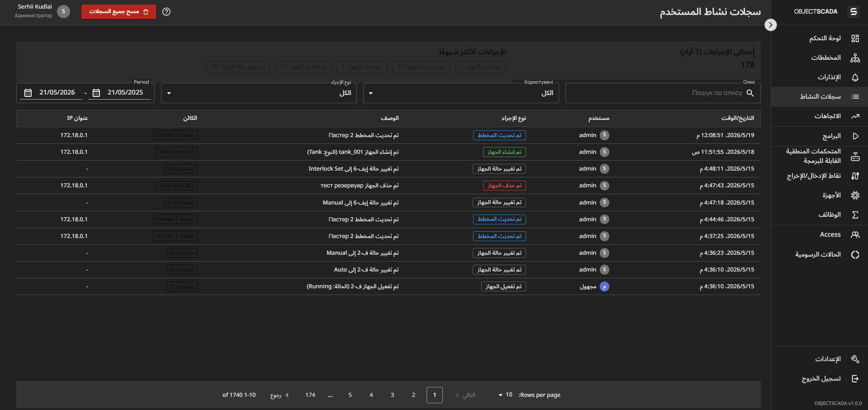This screenshot has width=868, height=410.
Task: Select Activity logs (سجلات النشاط) list icon
Action: [x=855, y=97]
